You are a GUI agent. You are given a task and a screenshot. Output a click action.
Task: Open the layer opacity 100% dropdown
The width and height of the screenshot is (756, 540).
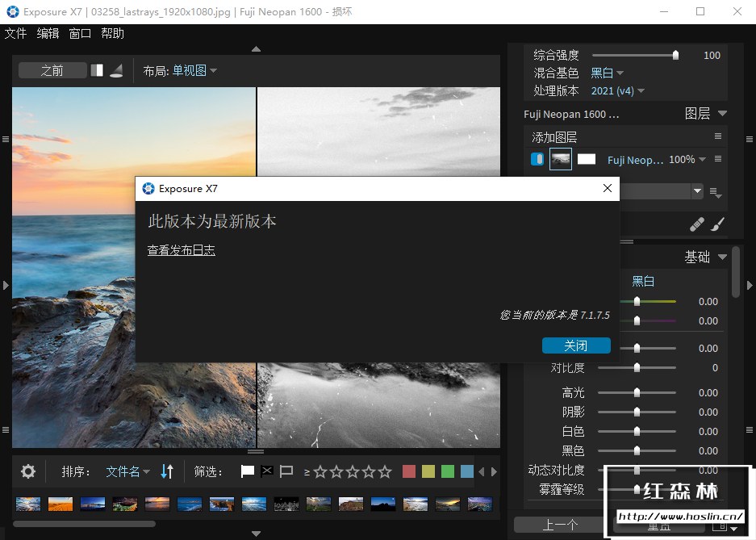pyautogui.click(x=687, y=159)
